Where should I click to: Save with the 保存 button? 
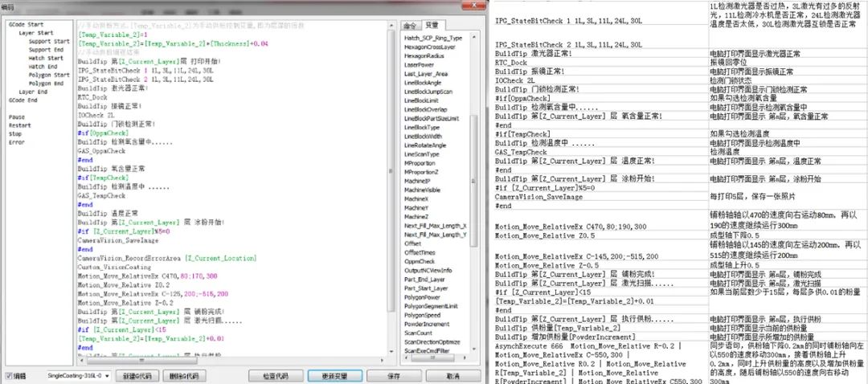pyautogui.click(x=394, y=375)
